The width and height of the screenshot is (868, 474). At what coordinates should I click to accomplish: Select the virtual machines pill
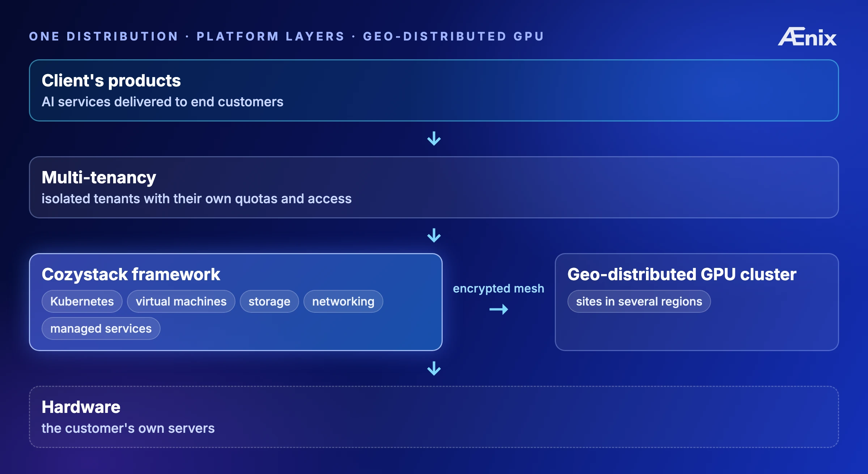pyautogui.click(x=181, y=301)
